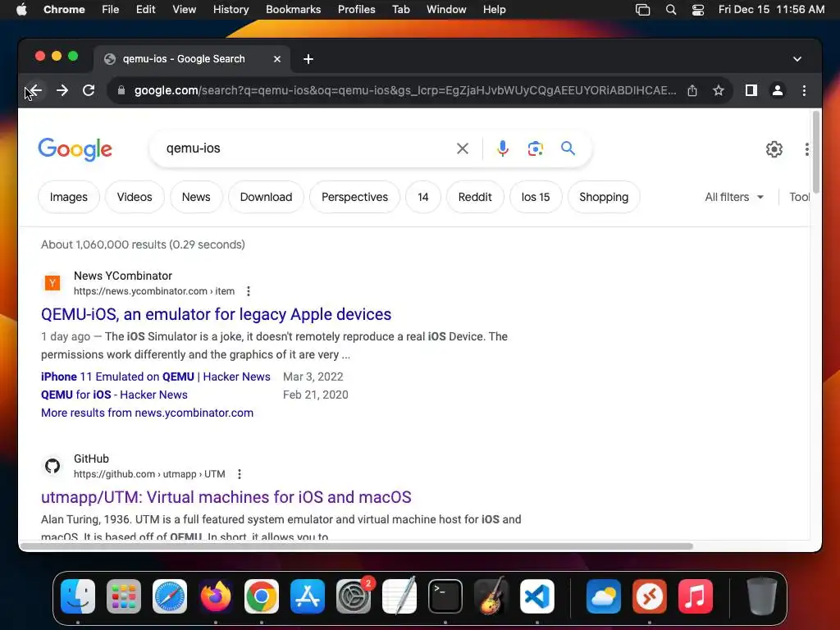Open Chrome three-dot menu
The height and width of the screenshot is (630, 840).
click(804, 90)
